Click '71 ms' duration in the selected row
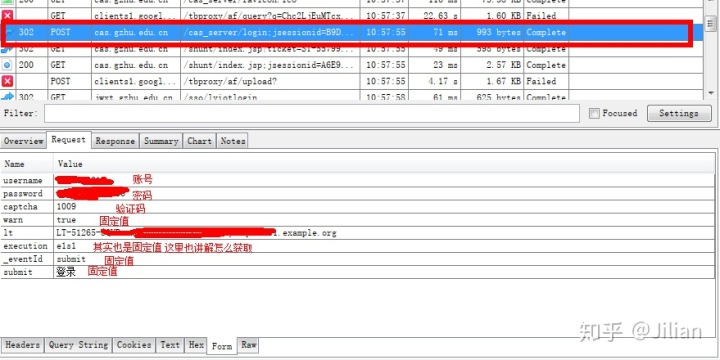Viewport: 720px width, 360px height. coord(445,32)
